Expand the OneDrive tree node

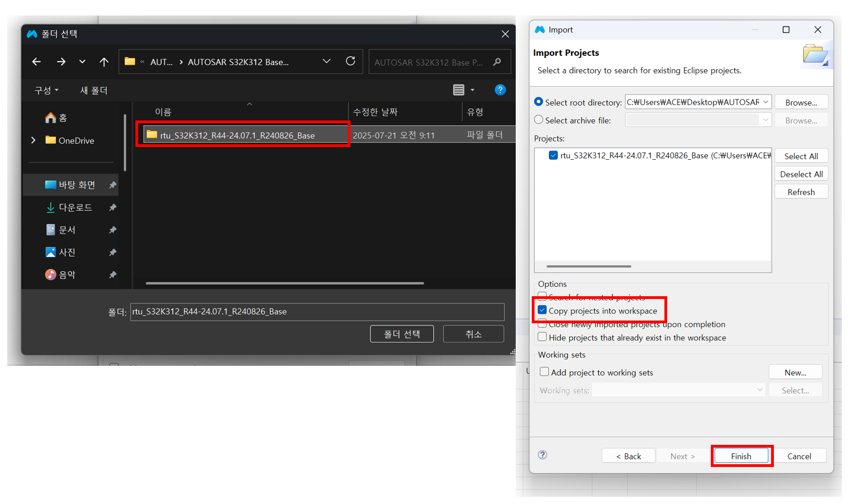[33, 140]
